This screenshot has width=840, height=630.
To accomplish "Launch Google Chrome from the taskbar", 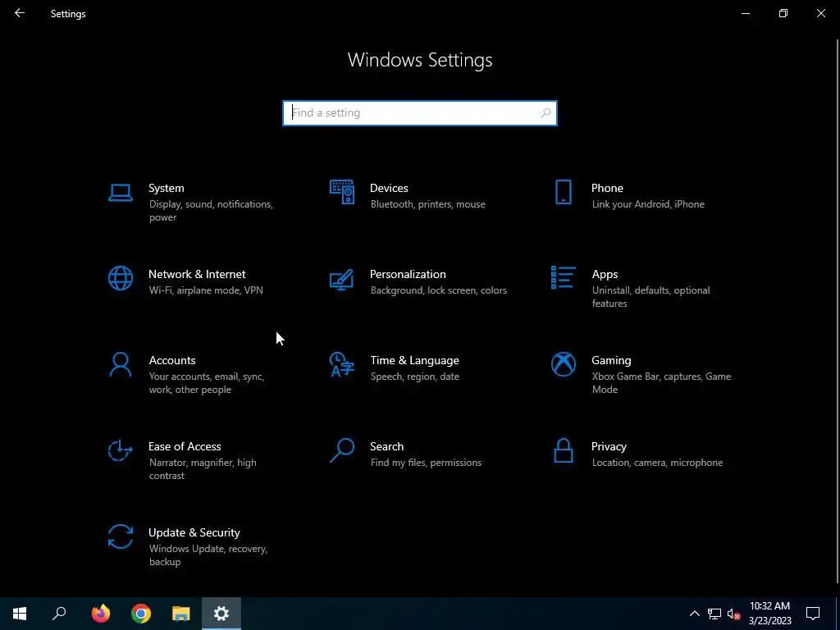I will pos(141,614).
